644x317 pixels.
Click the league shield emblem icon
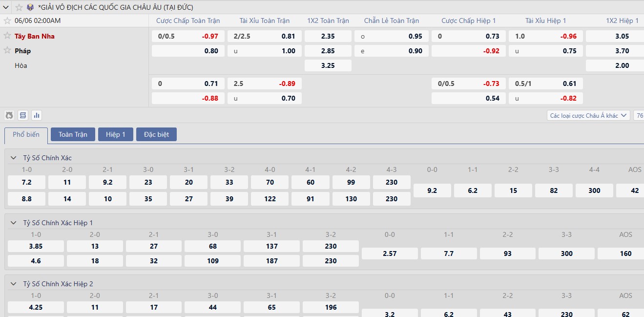click(30, 7)
